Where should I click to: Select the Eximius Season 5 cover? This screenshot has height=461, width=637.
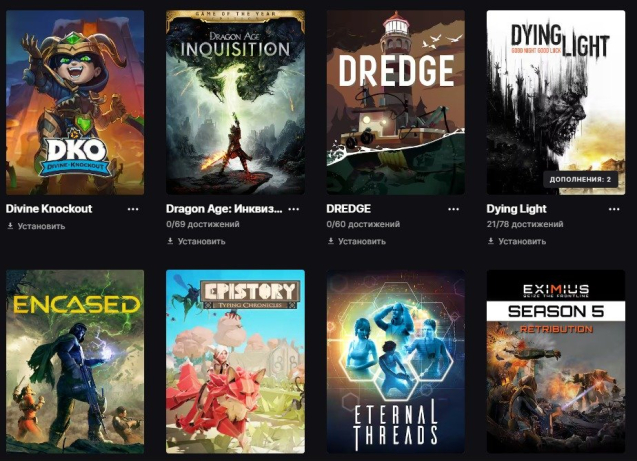point(556,361)
